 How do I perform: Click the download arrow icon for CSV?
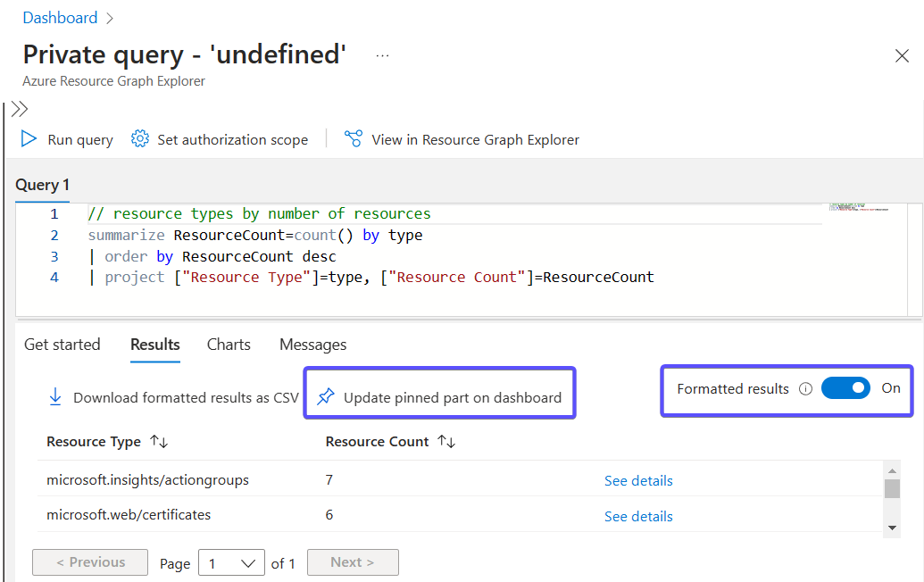55,397
